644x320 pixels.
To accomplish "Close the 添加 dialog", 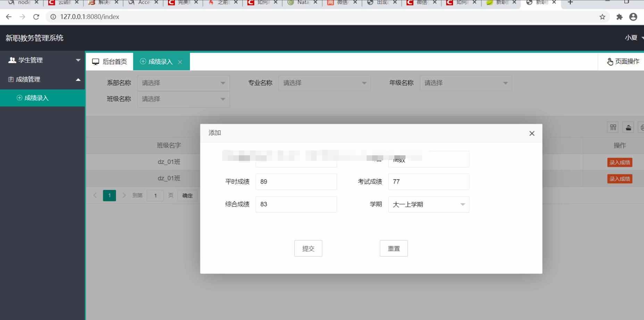I will (532, 133).
